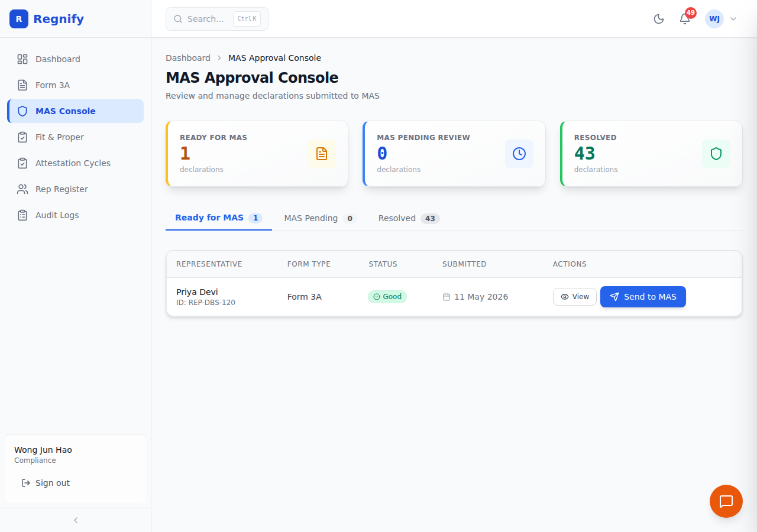Send Priya Devi's form to MAS

pos(643,297)
